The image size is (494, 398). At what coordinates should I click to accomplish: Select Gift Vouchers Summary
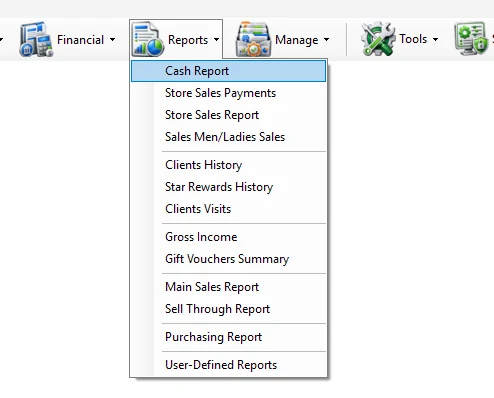click(x=228, y=259)
